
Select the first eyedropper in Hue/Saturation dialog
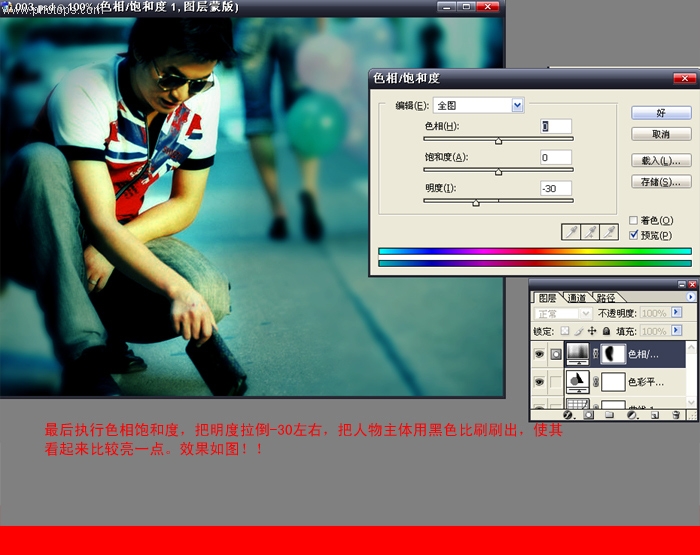[571, 232]
